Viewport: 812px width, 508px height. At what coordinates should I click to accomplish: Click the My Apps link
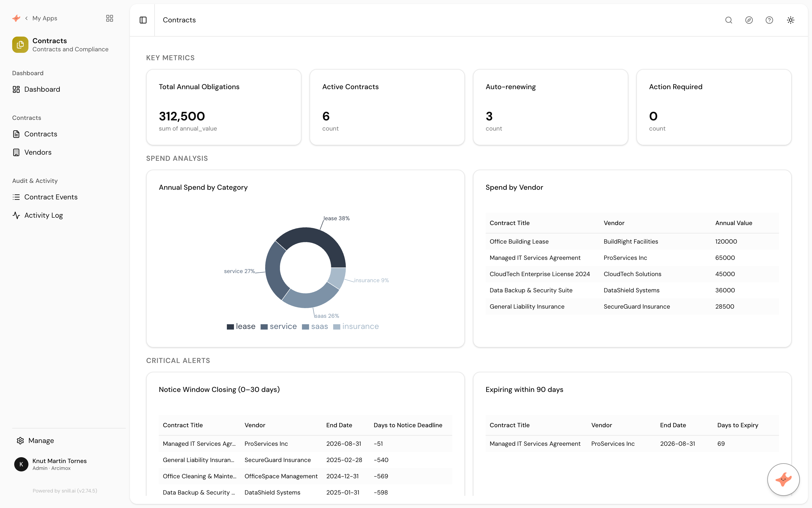point(45,18)
